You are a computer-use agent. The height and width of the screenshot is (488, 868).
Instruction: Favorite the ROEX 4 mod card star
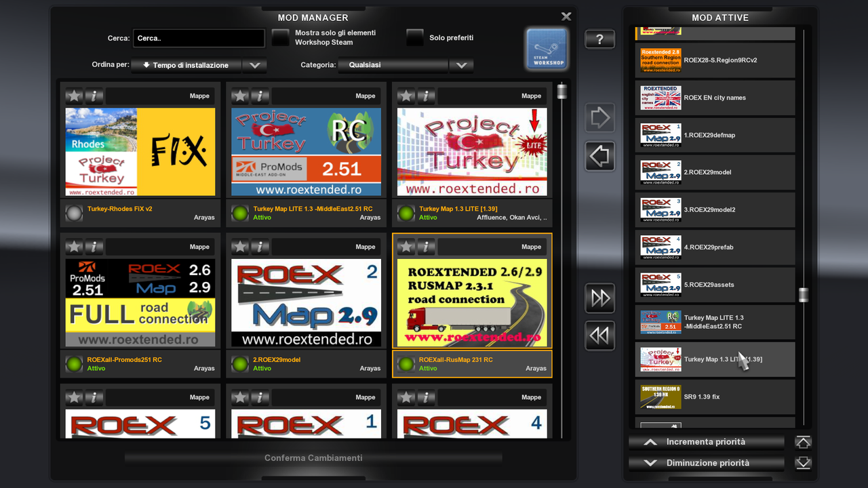(406, 398)
